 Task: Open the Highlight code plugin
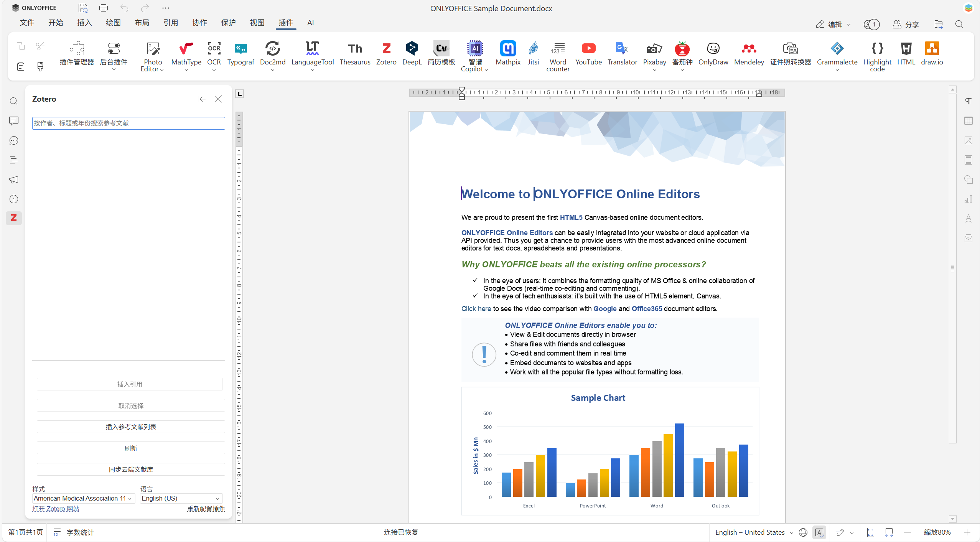pos(877,56)
